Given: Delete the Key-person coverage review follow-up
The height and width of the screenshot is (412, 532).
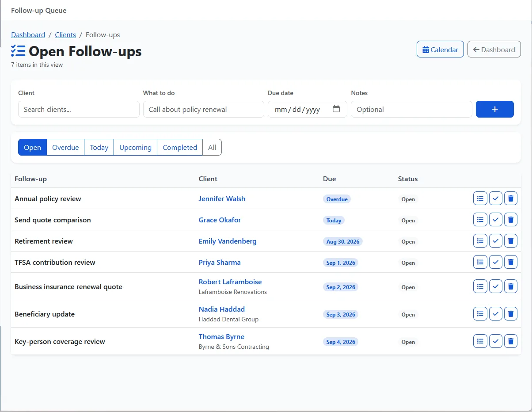Looking at the screenshot, I should point(511,341).
